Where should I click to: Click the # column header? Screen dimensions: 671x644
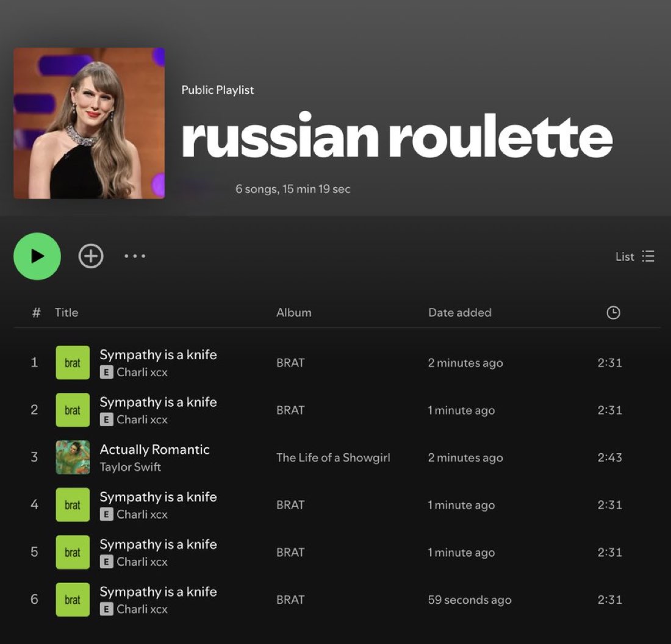pos(37,313)
